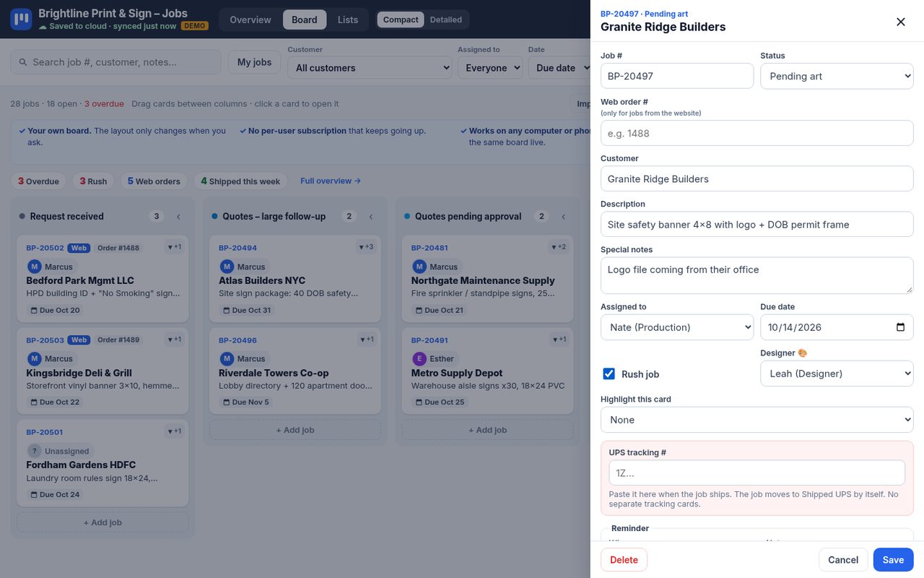Open the Designer dropdown
This screenshot has height=578, width=924.
pos(837,374)
